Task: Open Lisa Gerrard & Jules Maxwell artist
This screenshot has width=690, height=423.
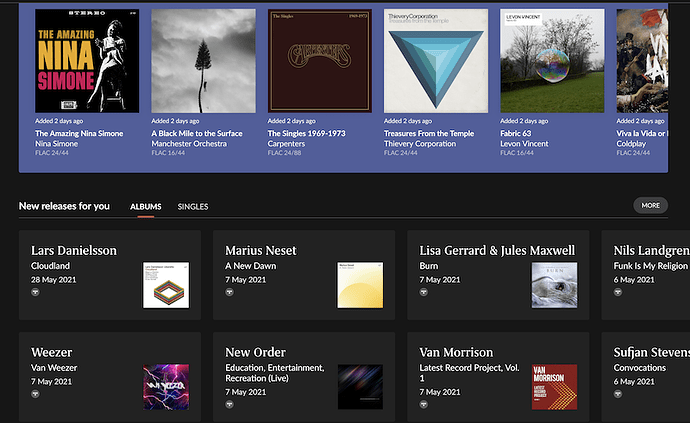Action: coord(497,250)
